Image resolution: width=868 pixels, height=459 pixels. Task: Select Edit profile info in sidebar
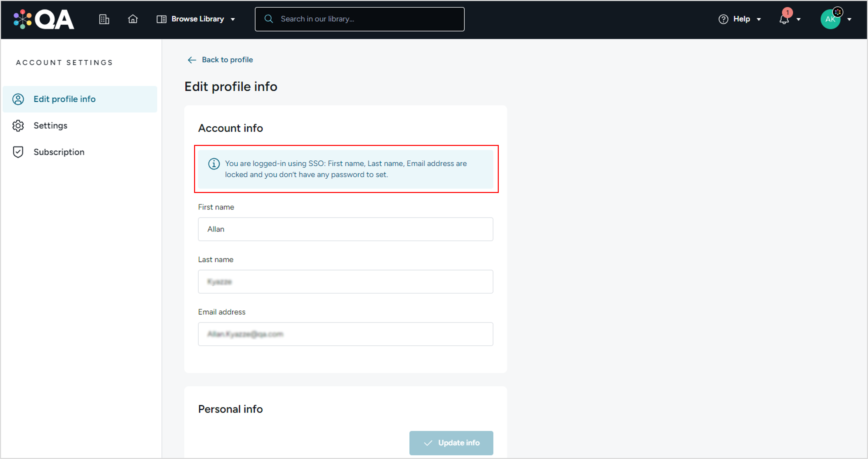(x=80, y=99)
